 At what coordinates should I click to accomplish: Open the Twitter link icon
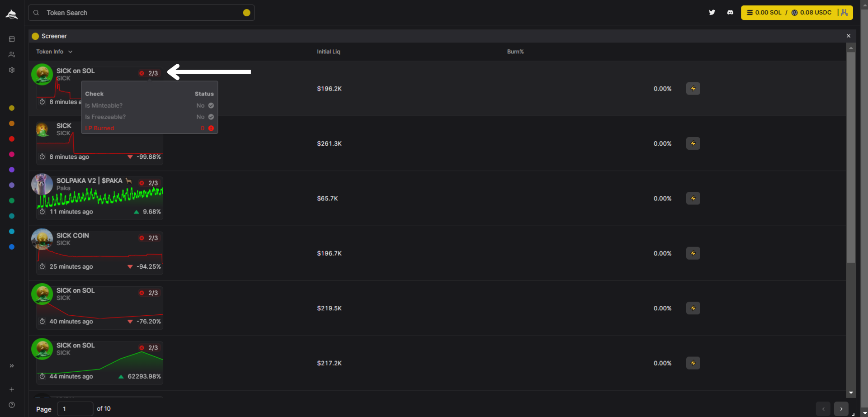(x=712, y=13)
